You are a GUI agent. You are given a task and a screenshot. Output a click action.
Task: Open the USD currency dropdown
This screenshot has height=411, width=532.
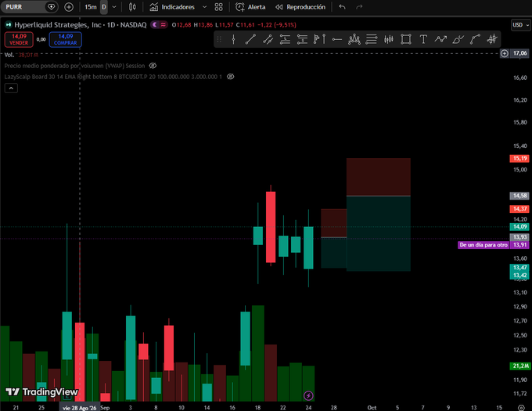pos(521,25)
